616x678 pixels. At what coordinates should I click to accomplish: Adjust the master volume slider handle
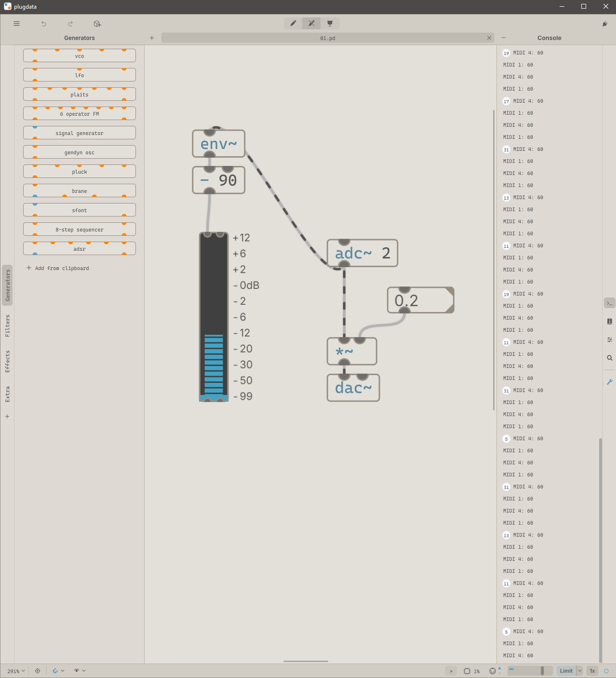point(542,671)
